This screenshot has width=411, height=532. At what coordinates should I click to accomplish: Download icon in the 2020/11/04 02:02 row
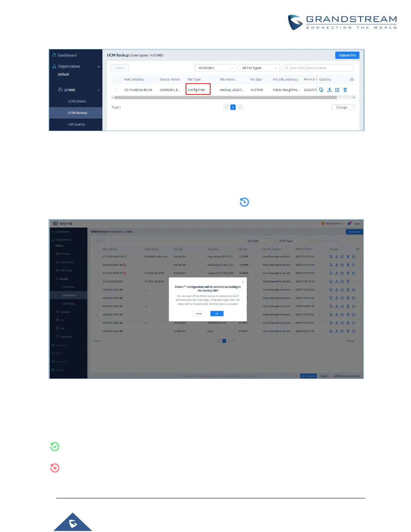pyautogui.click(x=336, y=290)
